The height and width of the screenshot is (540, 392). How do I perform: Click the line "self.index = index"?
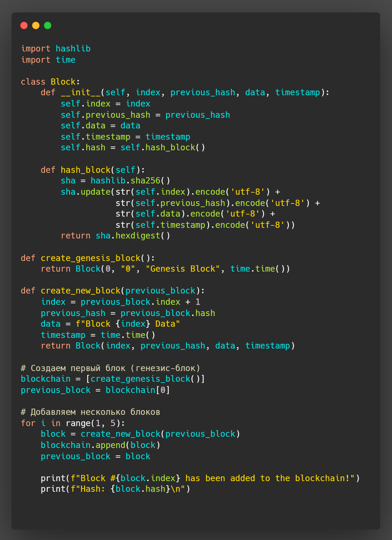pos(106,104)
